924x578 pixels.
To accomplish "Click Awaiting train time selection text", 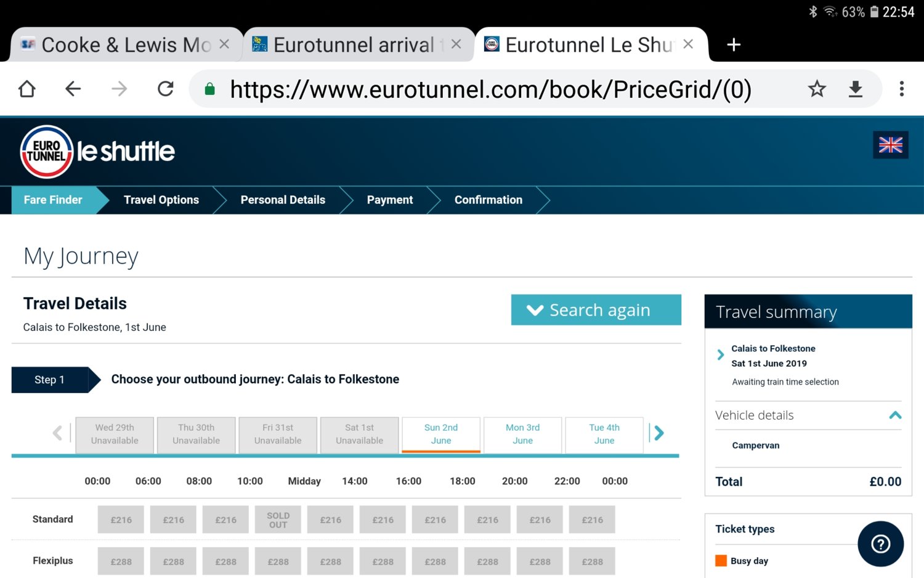I will [x=785, y=382].
